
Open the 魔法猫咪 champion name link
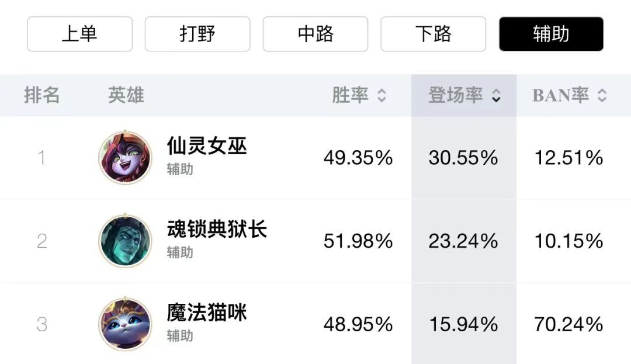pyautogui.click(x=207, y=313)
